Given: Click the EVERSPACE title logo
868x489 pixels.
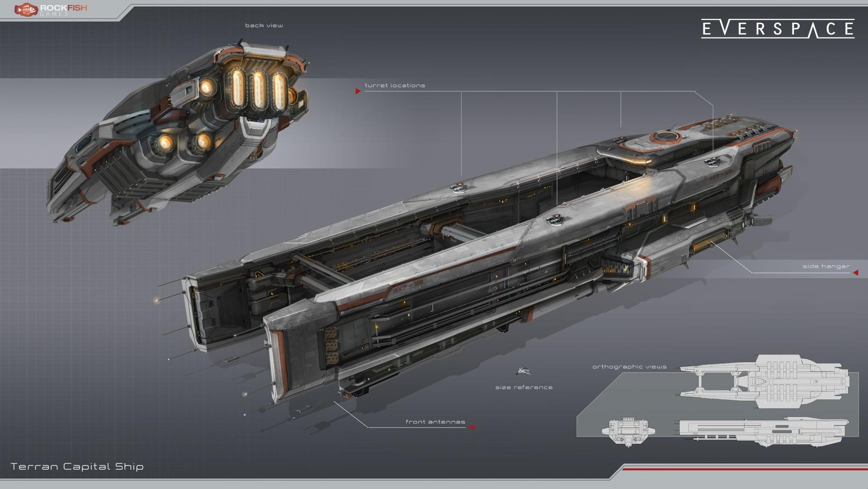Looking at the screenshot, I should 778,29.
